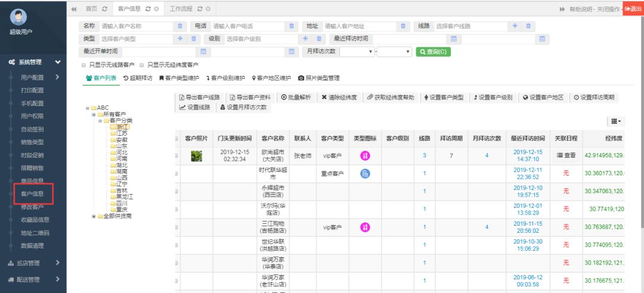Screen dimensions: 644x293
Task: Click the green 查询 search button
Action: tap(433, 52)
